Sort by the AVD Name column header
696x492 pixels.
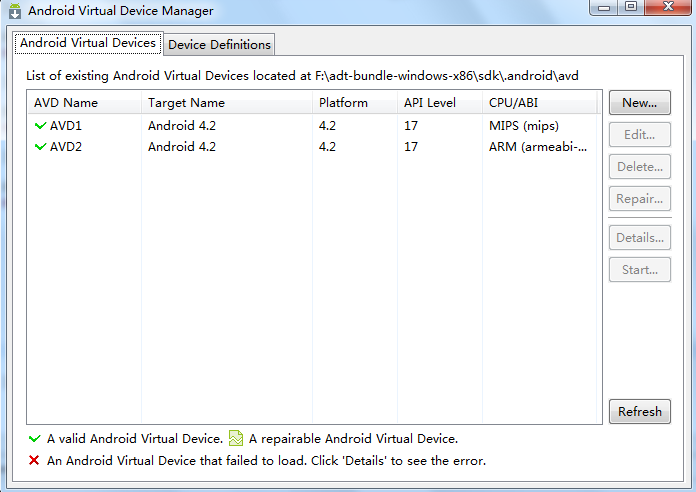84,103
